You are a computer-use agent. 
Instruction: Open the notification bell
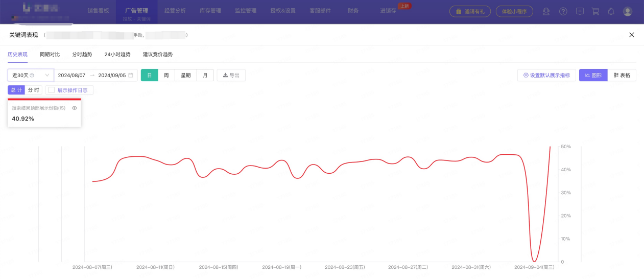611,11
